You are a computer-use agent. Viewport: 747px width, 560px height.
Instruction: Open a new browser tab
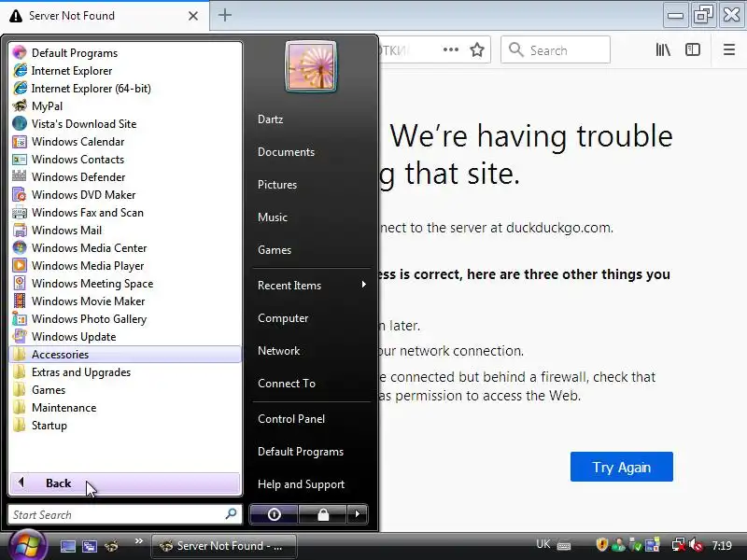click(225, 15)
